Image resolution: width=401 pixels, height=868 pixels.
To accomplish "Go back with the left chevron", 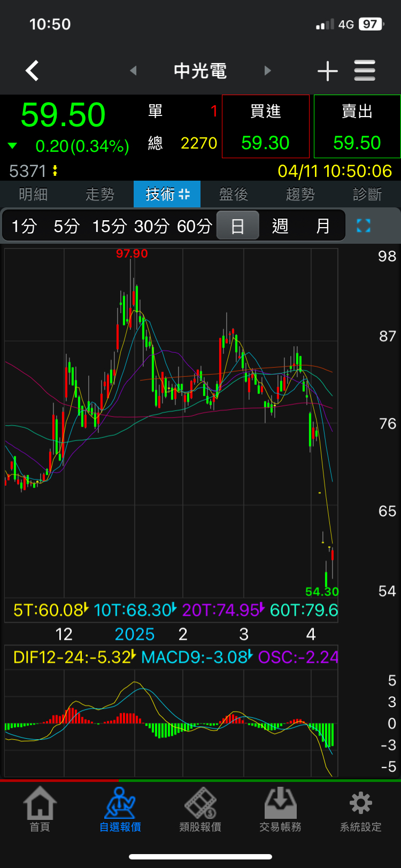I will [x=32, y=71].
